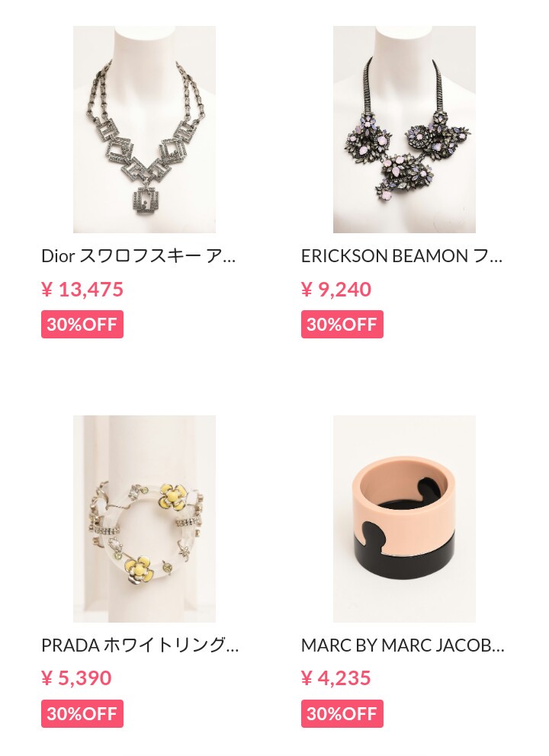The image size is (549, 756).
Task: Open the ERICKSON BEAMON product title link
Action: pos(402,256)
